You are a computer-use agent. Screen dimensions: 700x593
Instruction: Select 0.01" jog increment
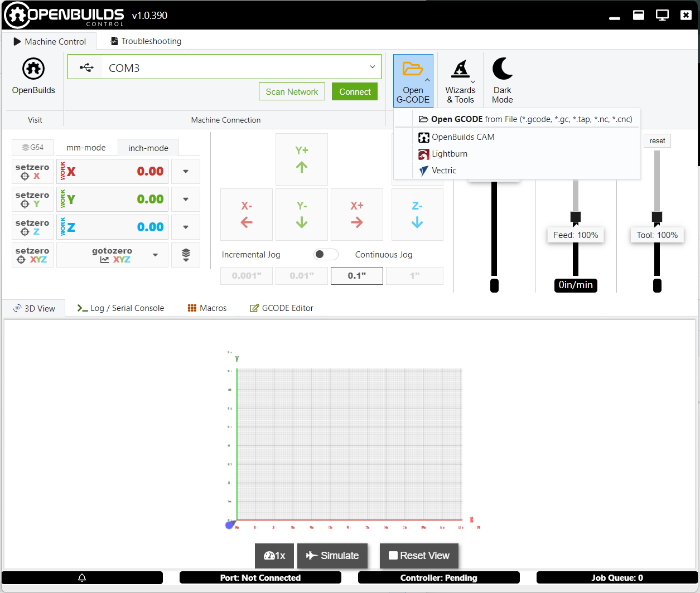point(302,275)
